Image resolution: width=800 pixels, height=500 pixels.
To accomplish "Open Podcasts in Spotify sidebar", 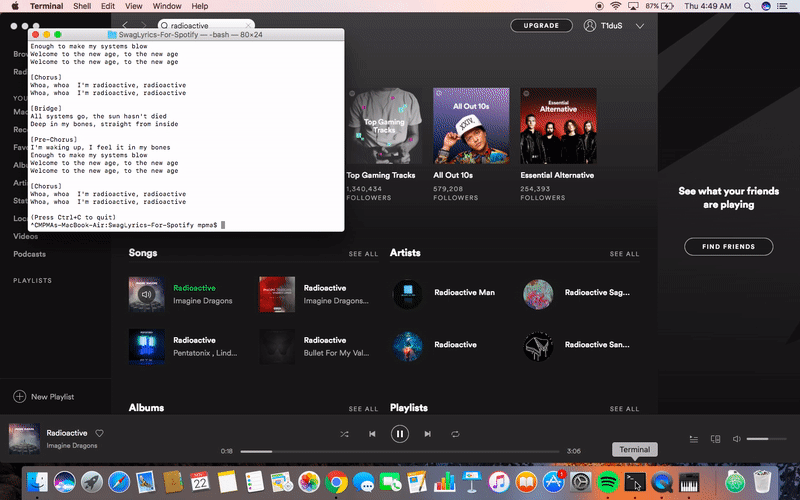I will coord(29,254).
